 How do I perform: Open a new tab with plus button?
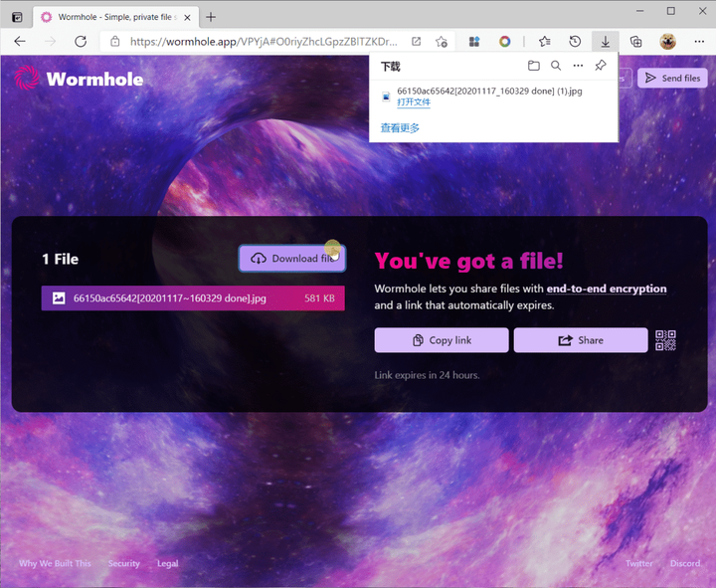211,17
